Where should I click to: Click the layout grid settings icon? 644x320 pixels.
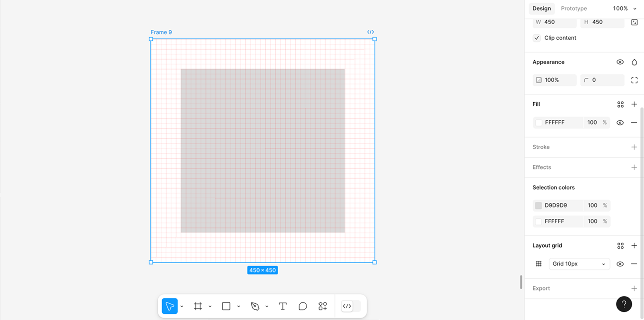click(539, 264)
